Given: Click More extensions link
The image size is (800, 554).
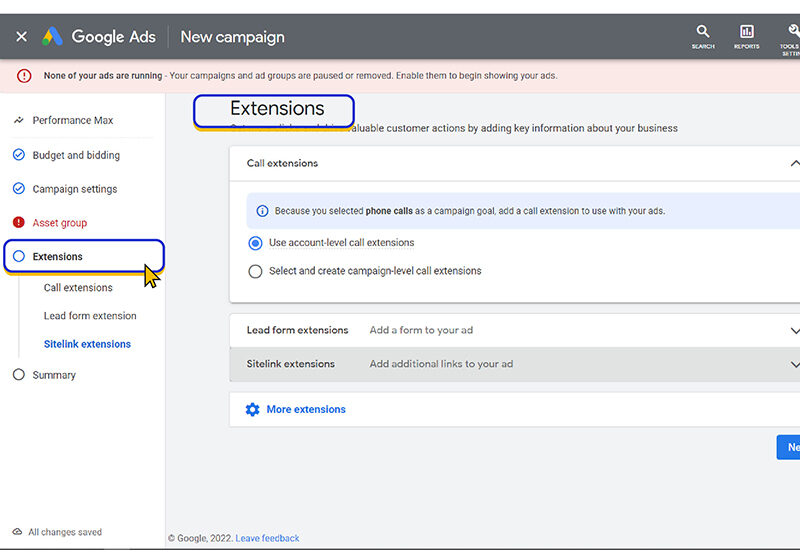Looking at the screenshot, I should (306, 409).
